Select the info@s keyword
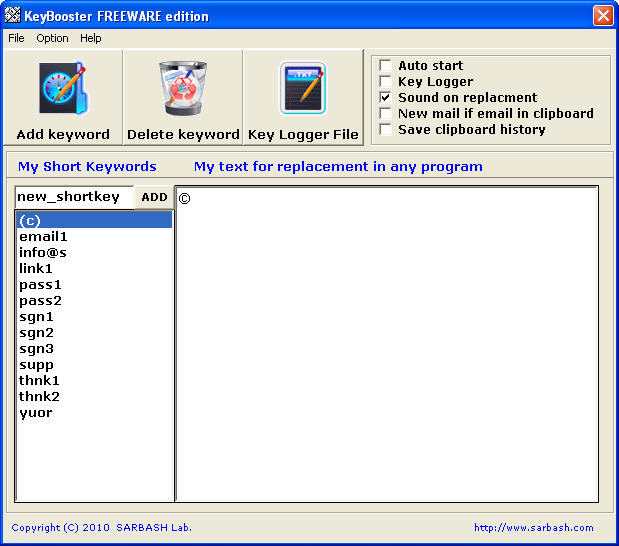This screenshot has width=619, height=546. click(x=95, y=252)
